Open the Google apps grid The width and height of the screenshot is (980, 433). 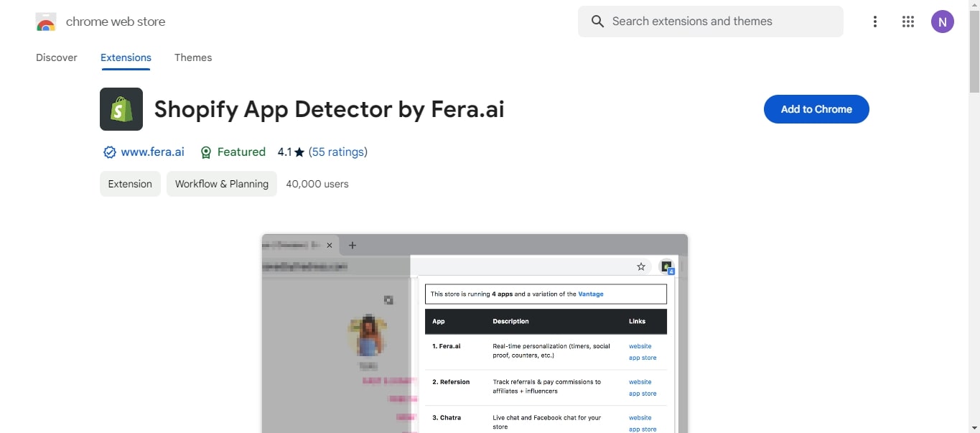pos(908,22)
